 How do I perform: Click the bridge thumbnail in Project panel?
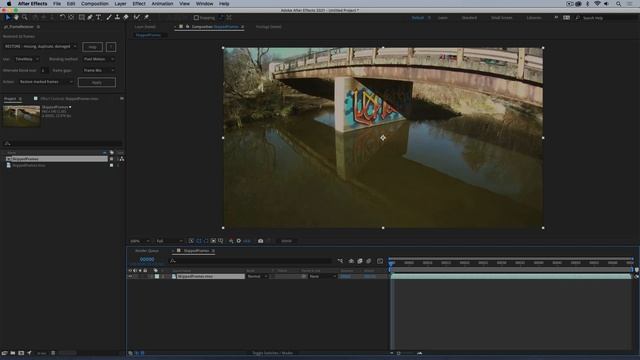[x=22, y=116]
